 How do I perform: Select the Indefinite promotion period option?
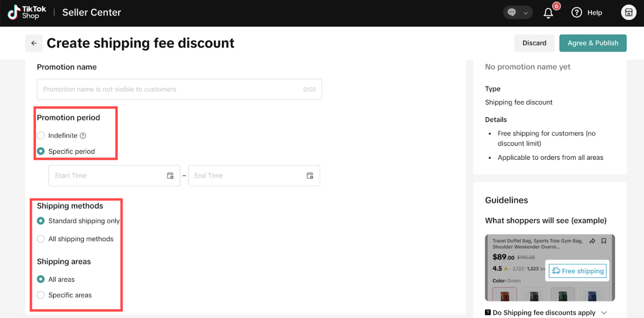(x=41, y=136)
